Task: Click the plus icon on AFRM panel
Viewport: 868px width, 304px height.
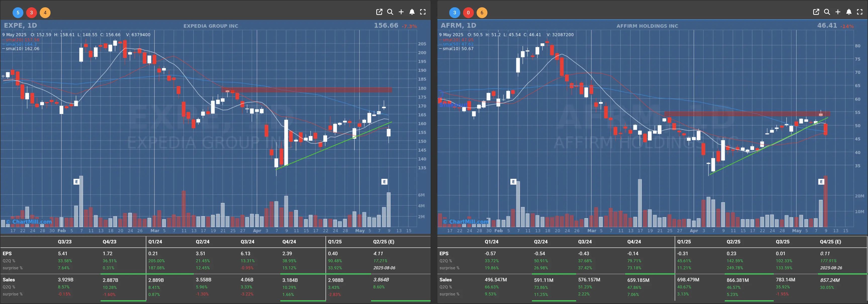Action: tap(838, 12)
